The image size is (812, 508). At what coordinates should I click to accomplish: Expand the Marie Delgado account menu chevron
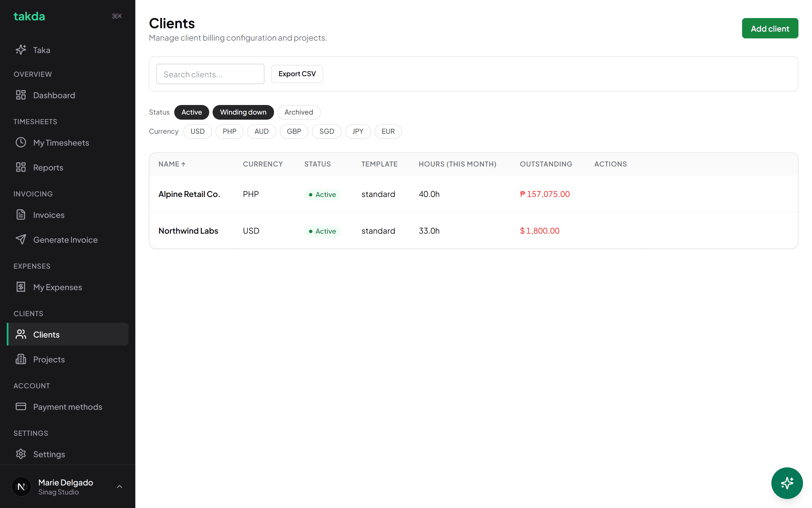point(120,487)
